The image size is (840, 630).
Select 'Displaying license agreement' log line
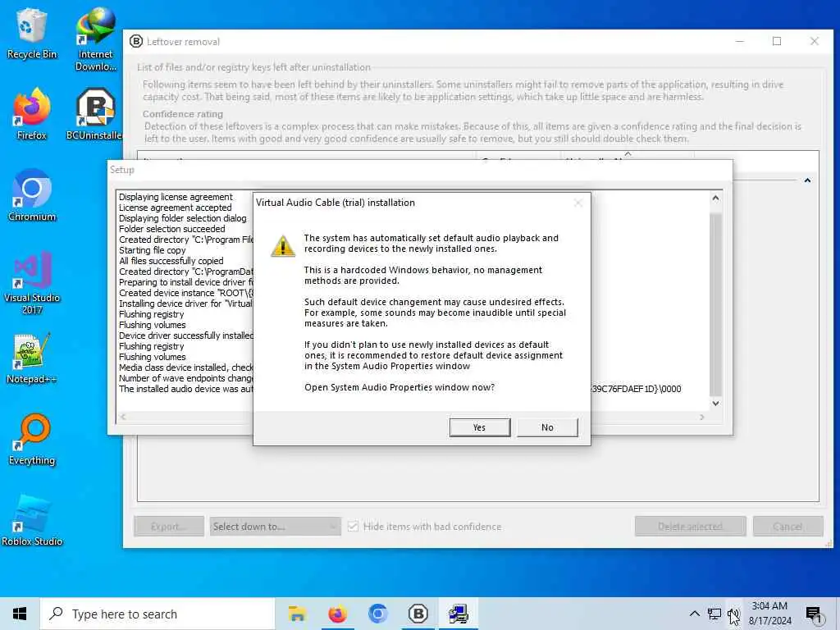176,197
